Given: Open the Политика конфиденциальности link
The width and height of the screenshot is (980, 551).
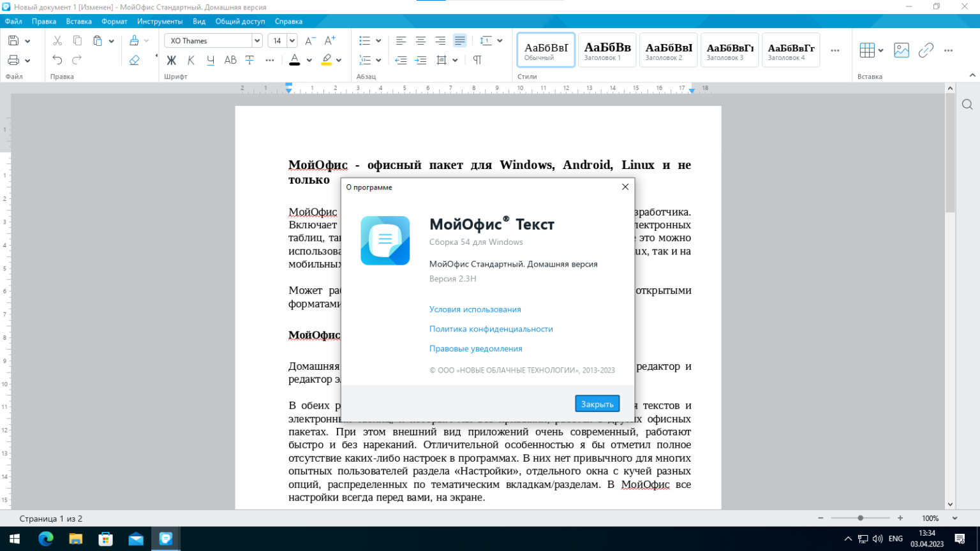Looking at the screenshot, I should click(x=491, y=329).
